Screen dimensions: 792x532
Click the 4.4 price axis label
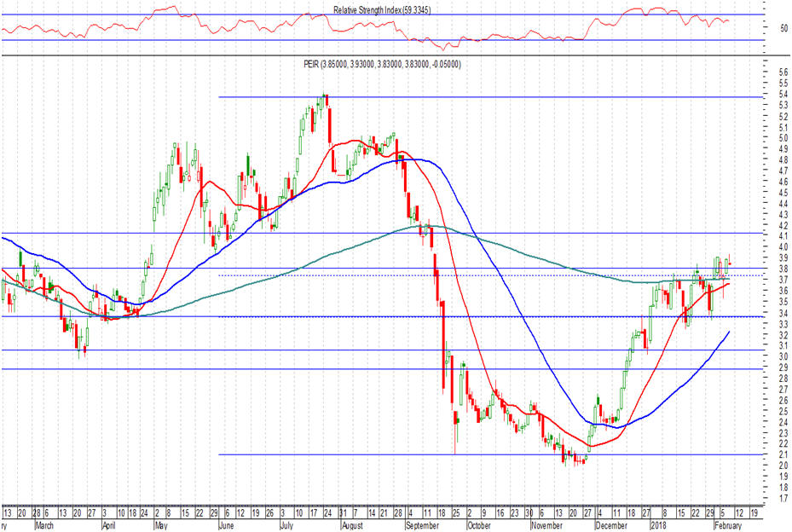click(783, 204)
